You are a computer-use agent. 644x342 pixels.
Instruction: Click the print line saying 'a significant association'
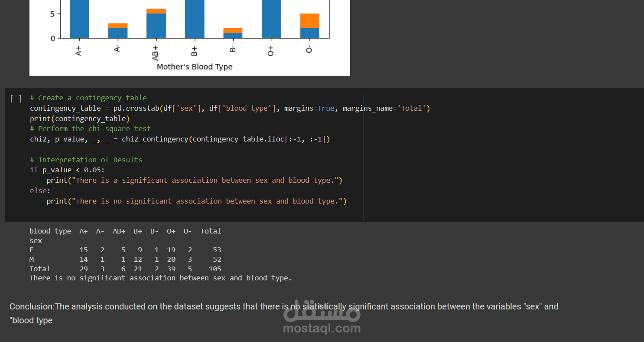coord(195,181)
